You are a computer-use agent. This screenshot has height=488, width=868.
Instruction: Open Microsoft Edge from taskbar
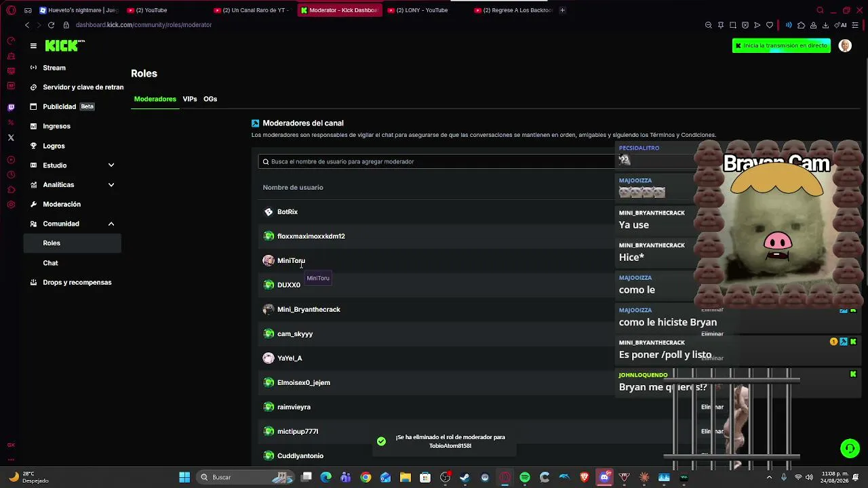(x=326, y=477)
